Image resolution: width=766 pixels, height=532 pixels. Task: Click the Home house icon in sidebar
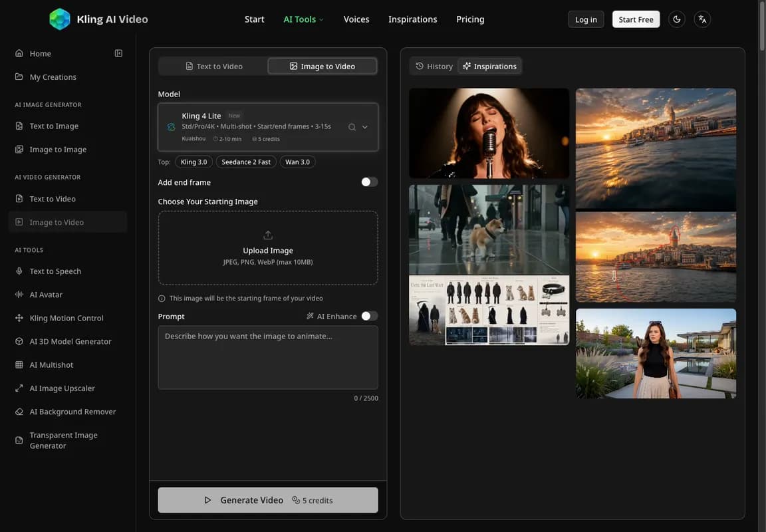click(19, 53)
